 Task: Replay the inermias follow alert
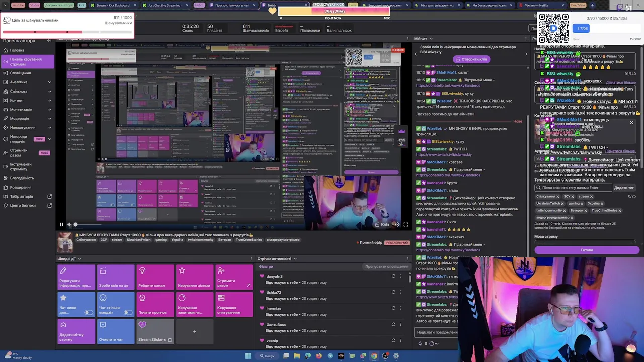393,308
